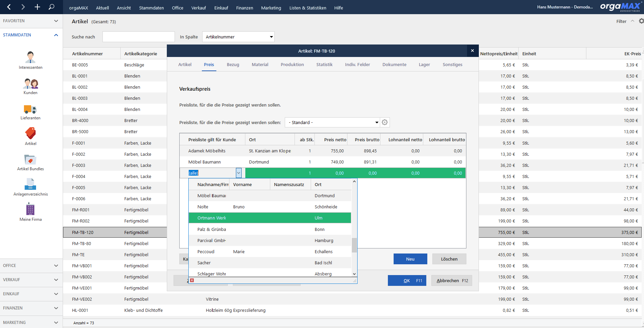Viewport: 644px width, 328px height.
Task: Select Palz & Grünba from the customer list
Action: point(270,229)
